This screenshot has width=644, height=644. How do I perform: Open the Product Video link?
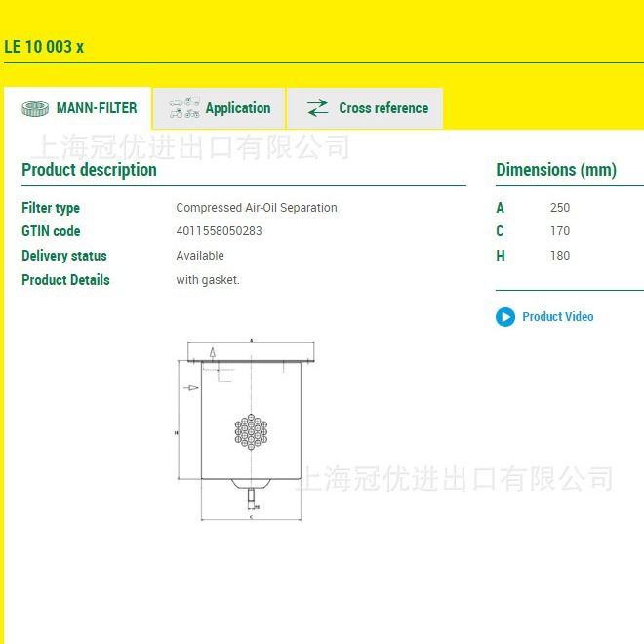(558, 317)
